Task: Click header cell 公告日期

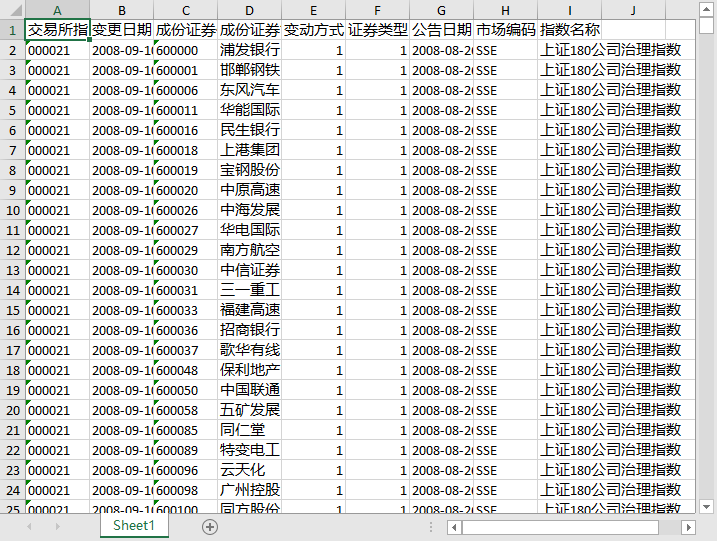Action: pyautogui.click(x=442, y=30)
